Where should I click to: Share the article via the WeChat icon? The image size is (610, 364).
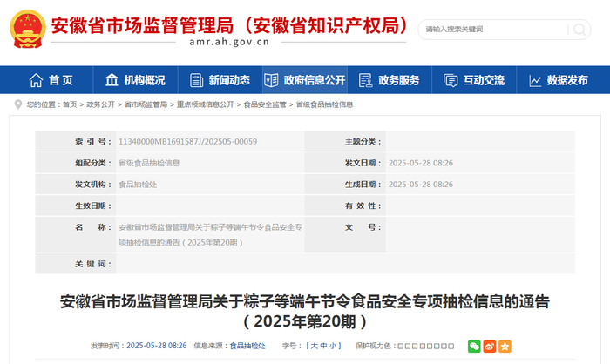click(x=474, y=346)
